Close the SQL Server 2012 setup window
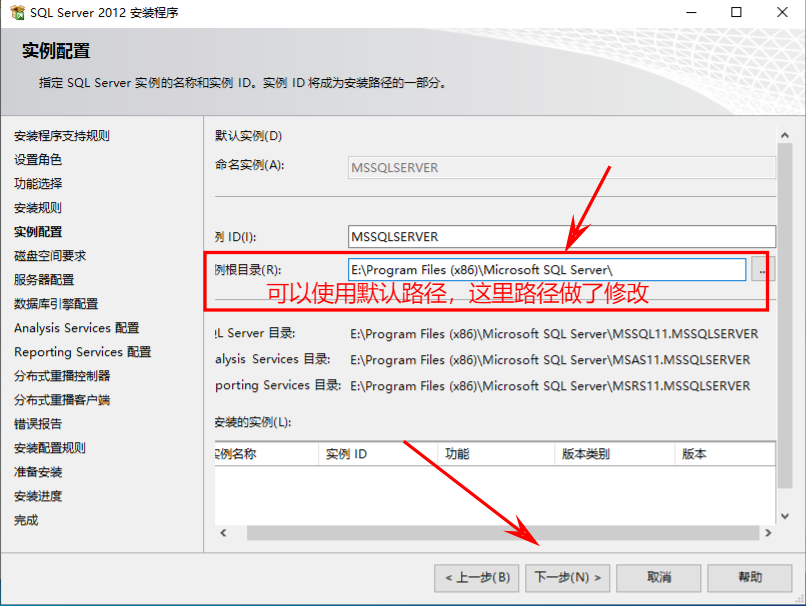 782,12
